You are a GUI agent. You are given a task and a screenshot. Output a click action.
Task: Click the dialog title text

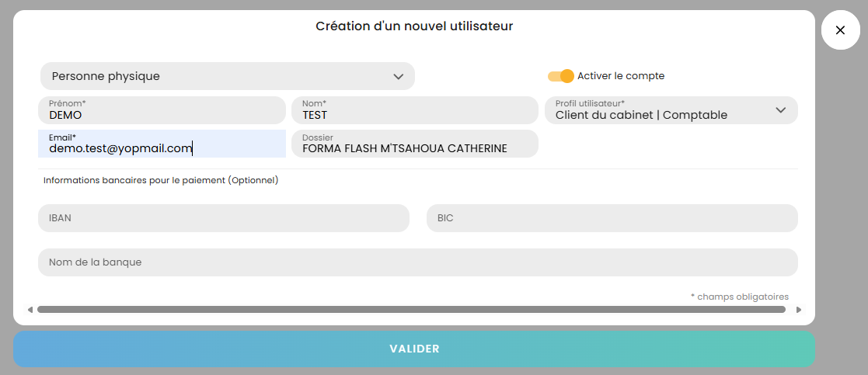414,26
